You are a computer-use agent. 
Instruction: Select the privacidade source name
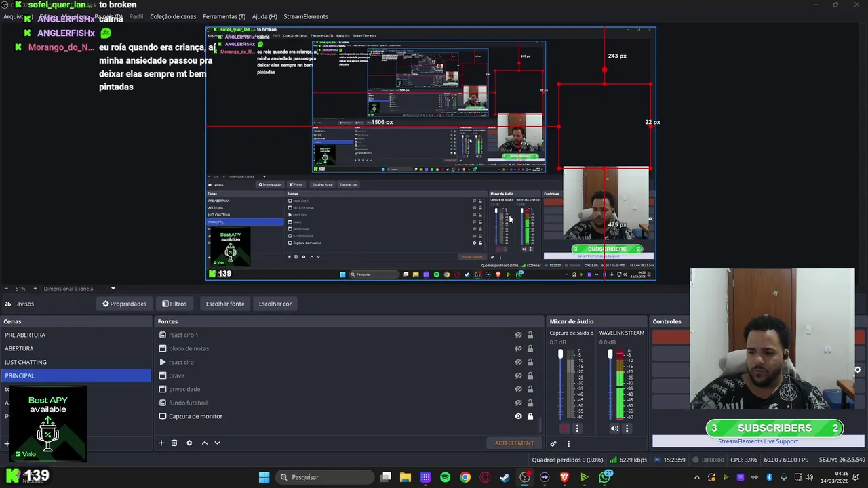point(184,389)
